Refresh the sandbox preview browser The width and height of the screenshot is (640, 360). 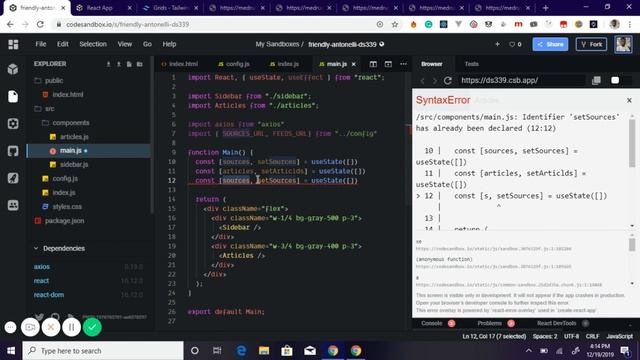click(448, 80)
